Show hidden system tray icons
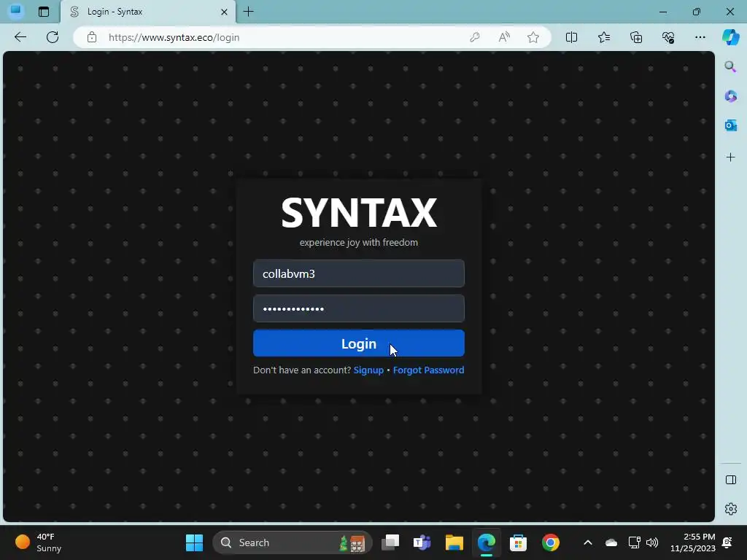This screenshot has height=560, width=747. pos(588,542)
